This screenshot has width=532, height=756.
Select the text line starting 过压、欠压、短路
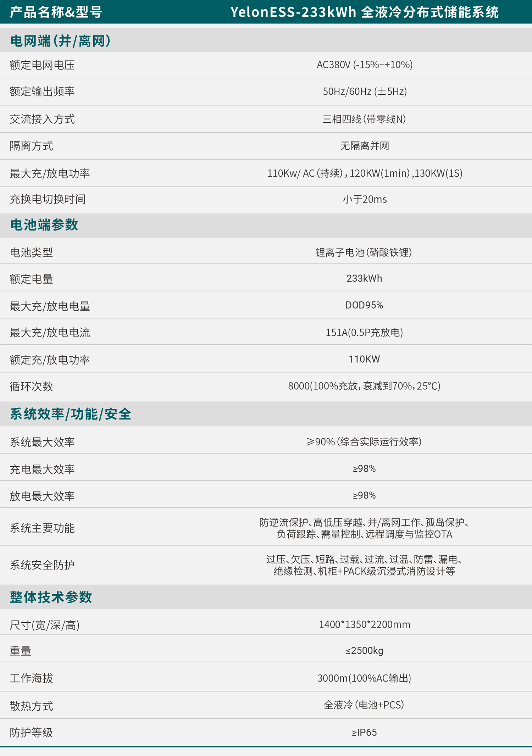(364, 560)
